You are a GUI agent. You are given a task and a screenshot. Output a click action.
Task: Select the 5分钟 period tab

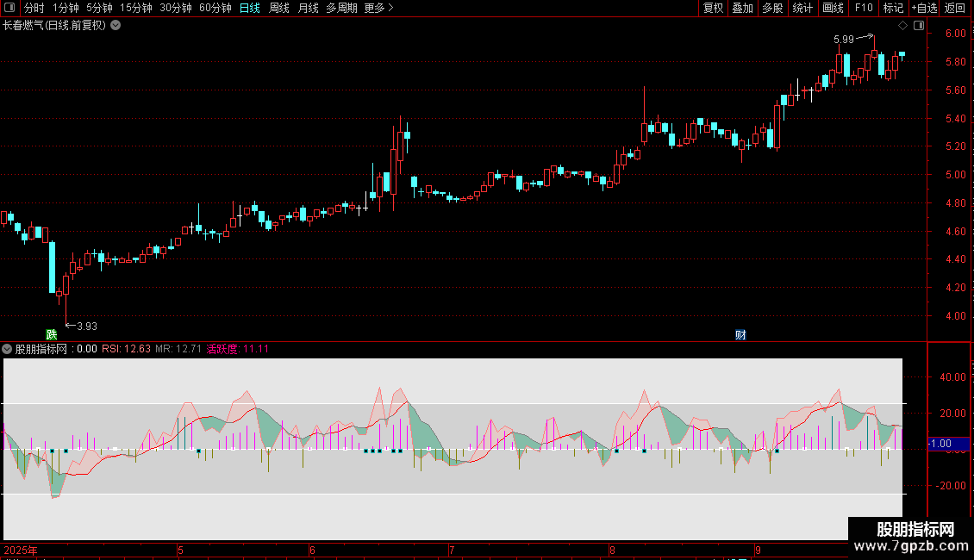[99, 8]
